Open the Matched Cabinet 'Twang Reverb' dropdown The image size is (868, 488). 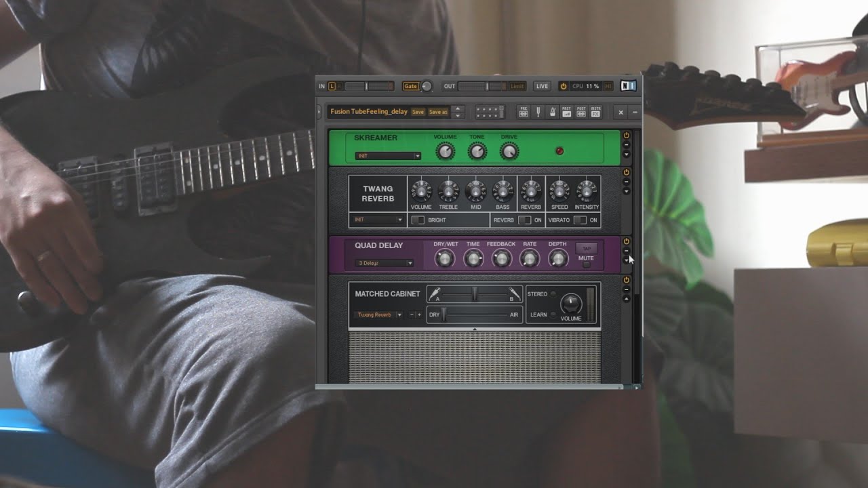point(378,314)
